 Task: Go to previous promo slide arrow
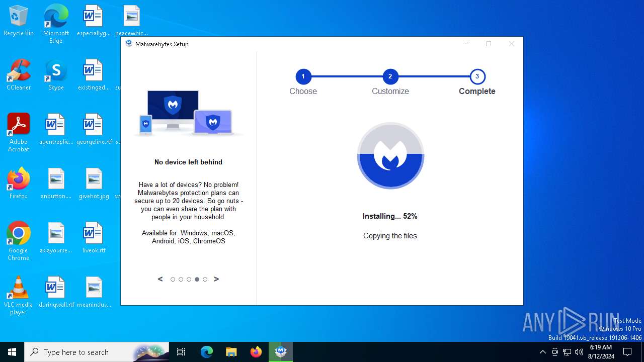coord(160,279)
